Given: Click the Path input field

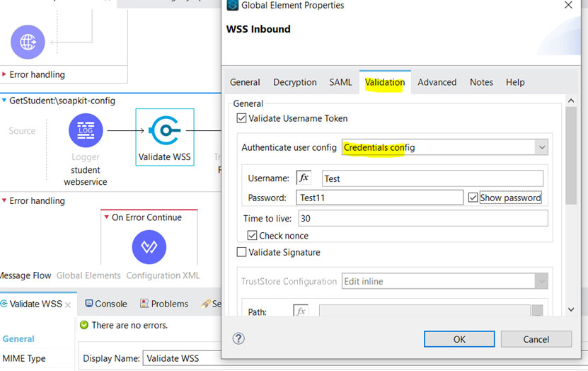Looking at the screenshot, I should click(425, 310).
